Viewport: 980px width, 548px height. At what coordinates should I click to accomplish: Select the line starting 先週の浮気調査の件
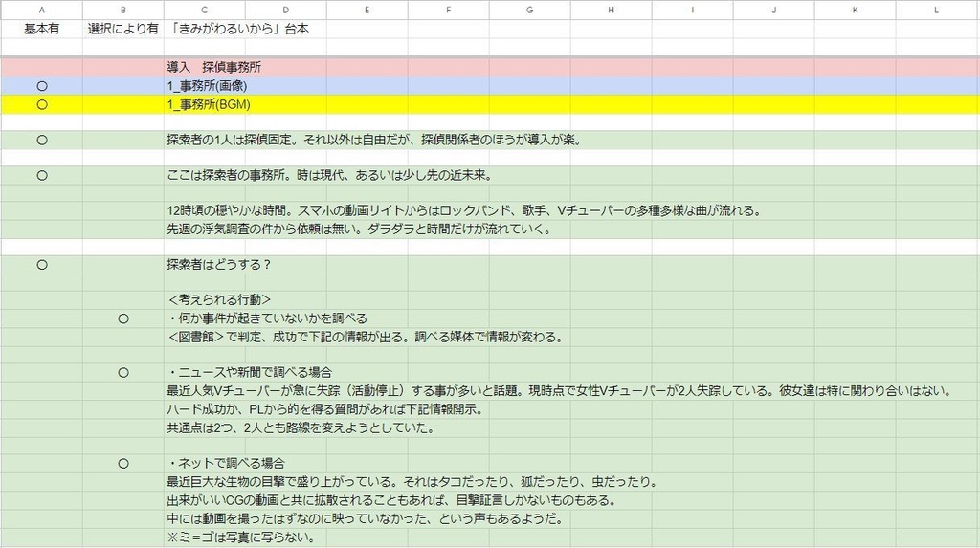(360, 230)
